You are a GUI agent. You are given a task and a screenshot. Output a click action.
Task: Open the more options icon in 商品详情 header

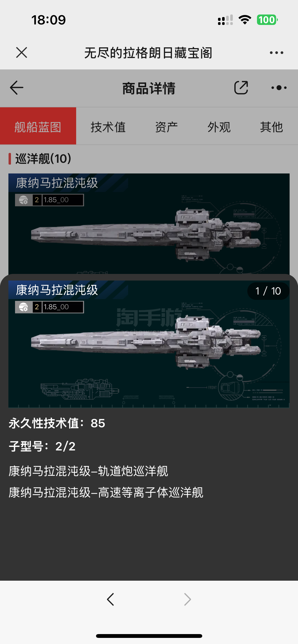tap(279, 88)
